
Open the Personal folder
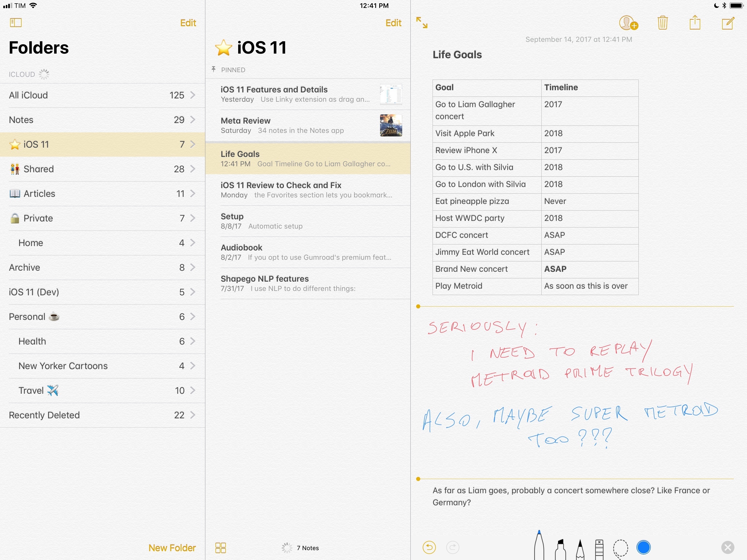pos(102,317)
